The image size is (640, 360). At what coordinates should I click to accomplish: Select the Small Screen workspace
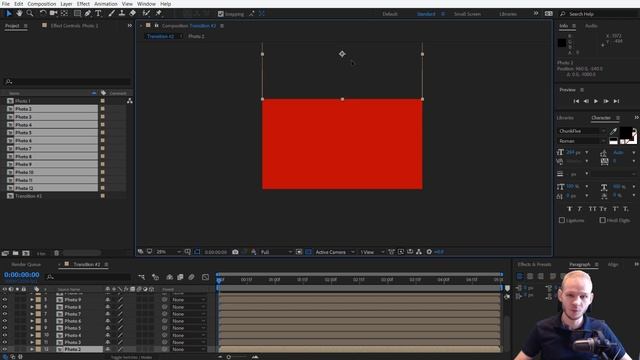[467, 14]
